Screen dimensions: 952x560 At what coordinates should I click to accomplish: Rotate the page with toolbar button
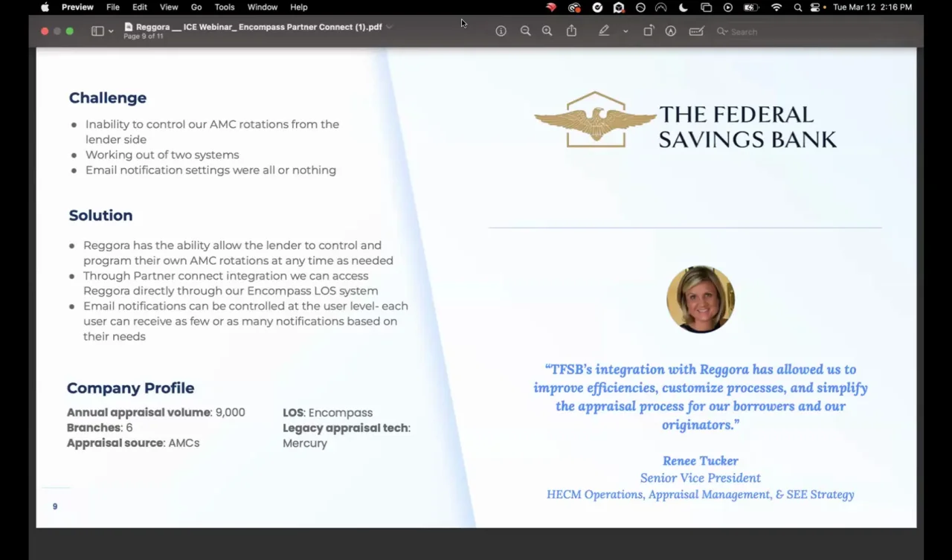pos(649,31)
